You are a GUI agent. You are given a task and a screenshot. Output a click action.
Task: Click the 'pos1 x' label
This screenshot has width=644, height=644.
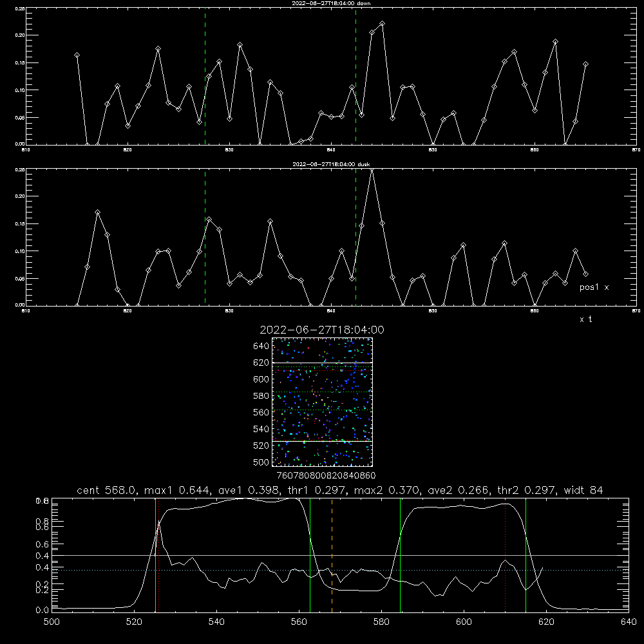[594, 287]
